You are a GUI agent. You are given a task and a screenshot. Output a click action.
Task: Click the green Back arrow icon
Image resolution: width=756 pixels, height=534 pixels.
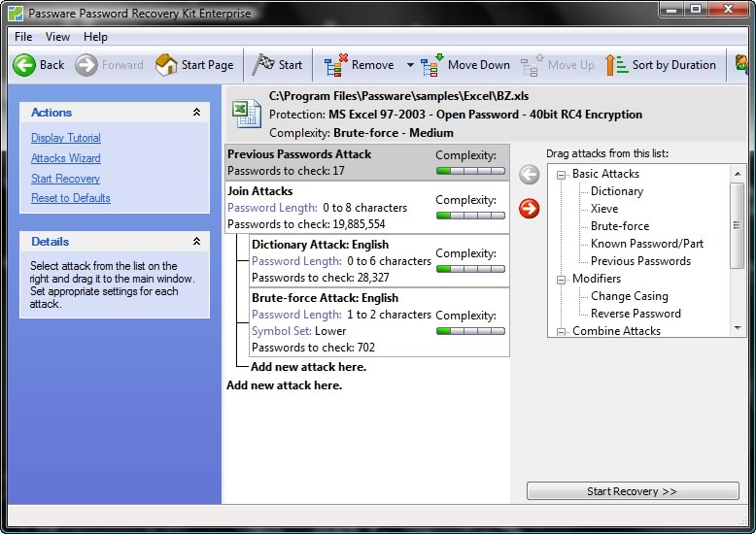[x=24, y=65]
